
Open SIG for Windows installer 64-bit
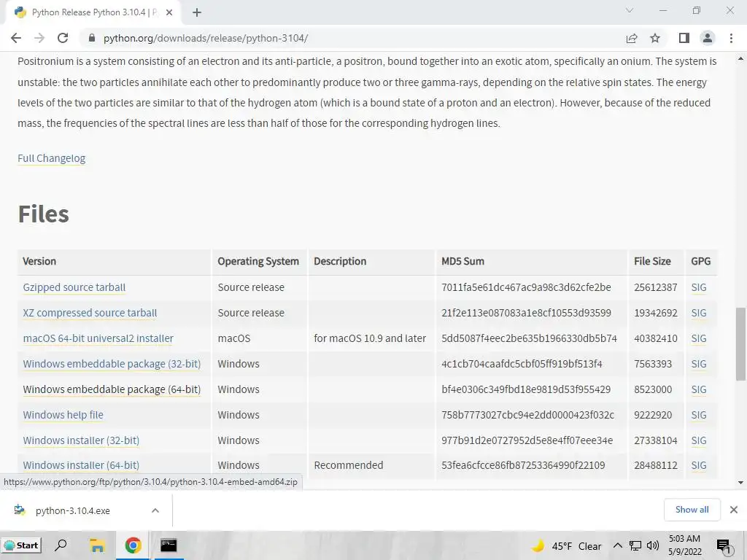(x=699, y=465)
